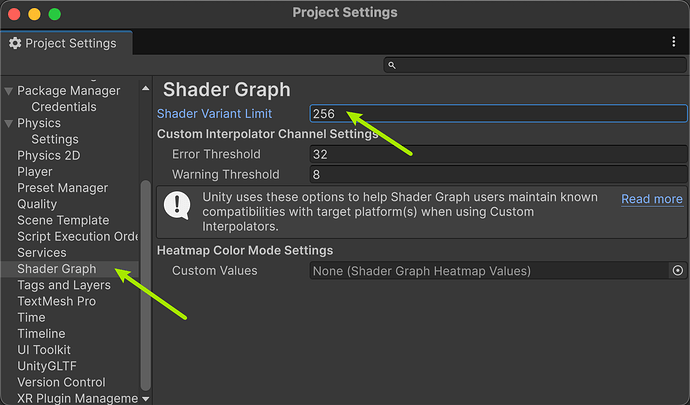Screen dimensions: 690x405
Task: Click the sidebar scroll down arrow
Action: [146, 398]
